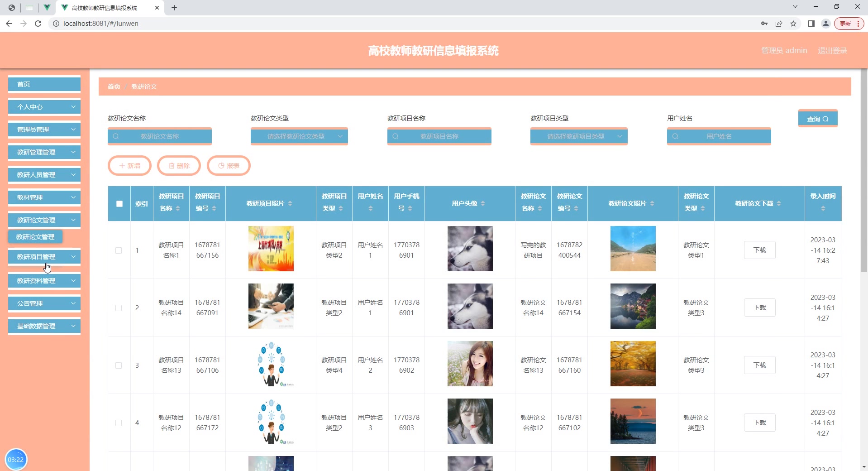Sort the table by 教研论文类型 column
This screenshot has height=471, width=868.
tap(703, 208)
